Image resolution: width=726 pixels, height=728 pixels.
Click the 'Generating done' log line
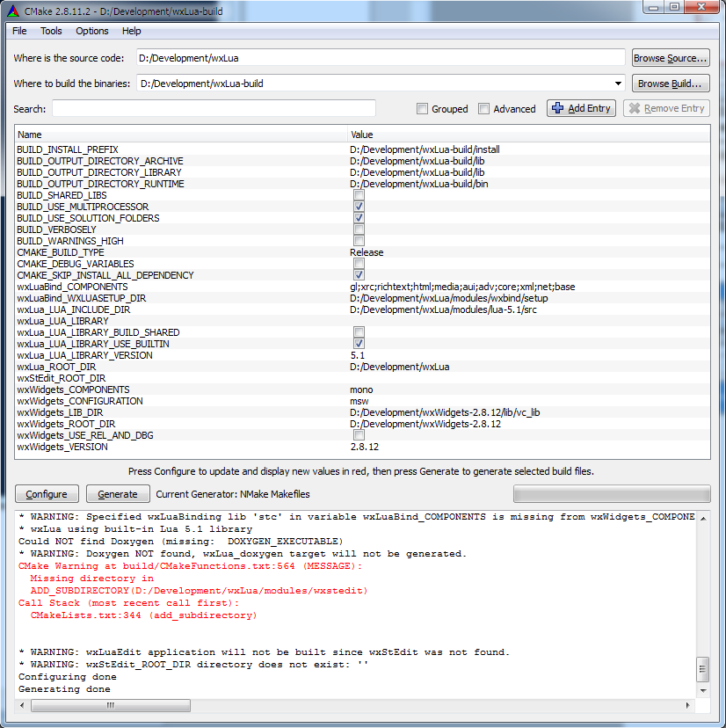[64, 689]
